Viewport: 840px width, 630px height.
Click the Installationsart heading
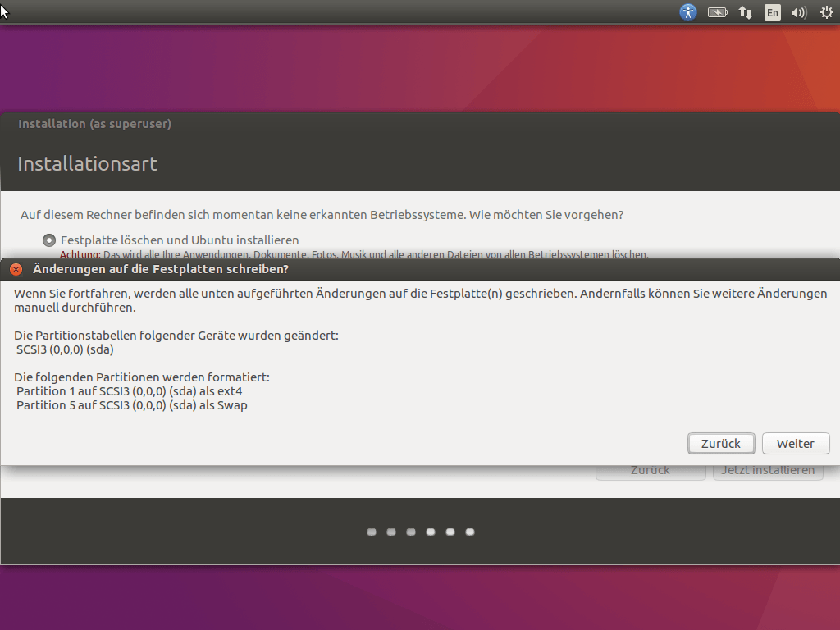click(87, 164)
